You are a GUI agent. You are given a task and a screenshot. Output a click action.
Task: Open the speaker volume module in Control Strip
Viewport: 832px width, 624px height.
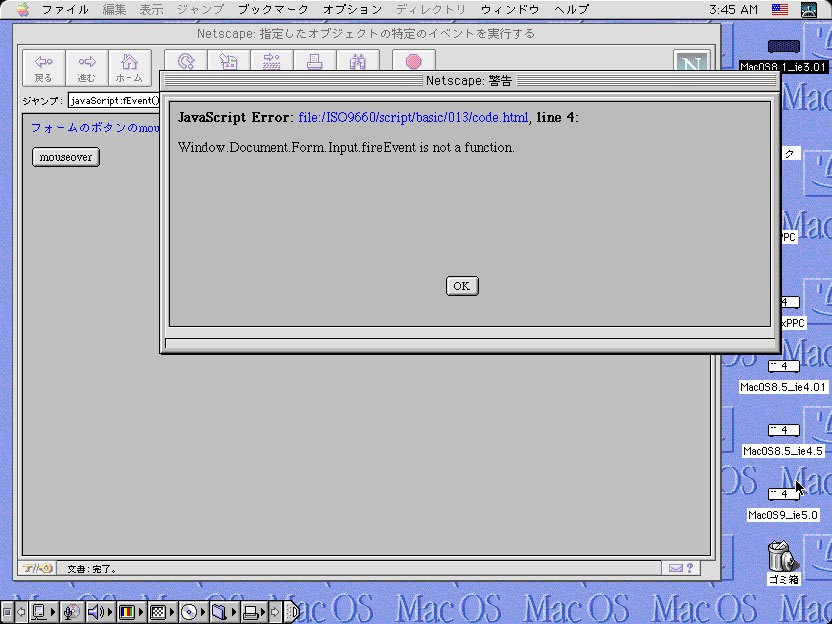(x=100, y=612)
